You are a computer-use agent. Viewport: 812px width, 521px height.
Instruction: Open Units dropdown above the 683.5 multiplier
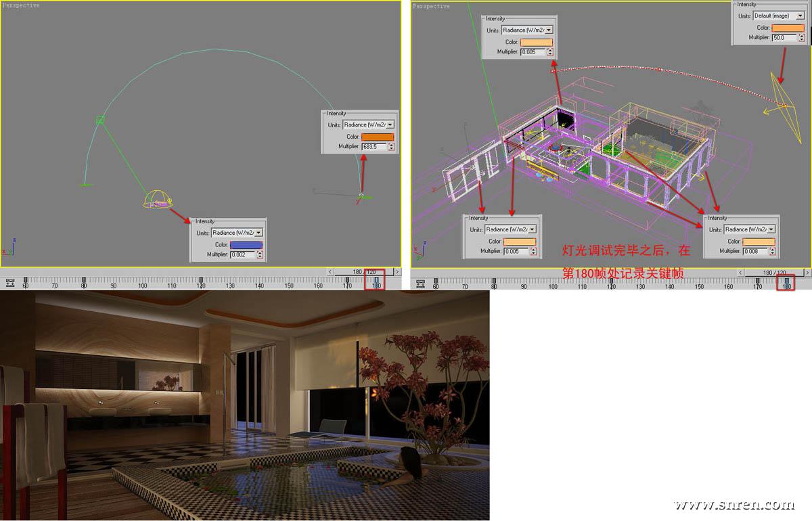(x=369, y=124)
